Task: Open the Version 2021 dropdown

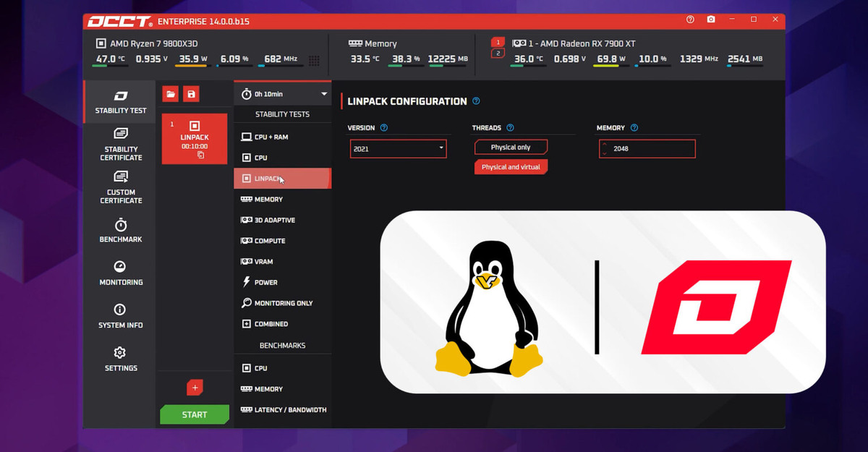Action: tap(398, 148)
